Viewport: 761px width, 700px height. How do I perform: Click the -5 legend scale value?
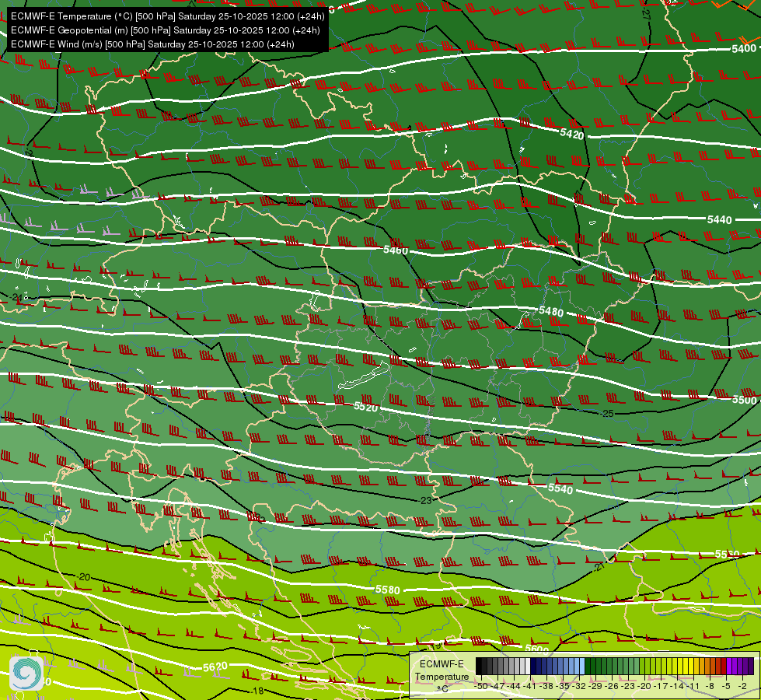click(x=725, y=686)
